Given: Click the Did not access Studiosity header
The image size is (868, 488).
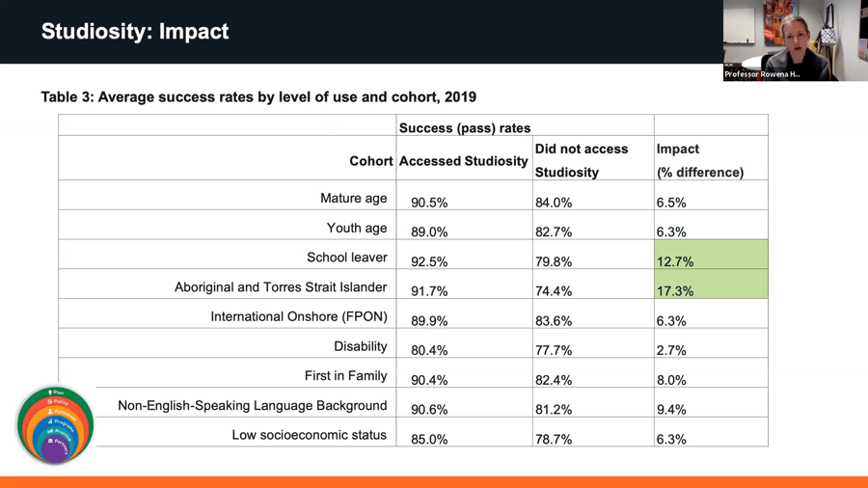Looking at the screenshot, I should pyautogui.click(x=582, y=160).
